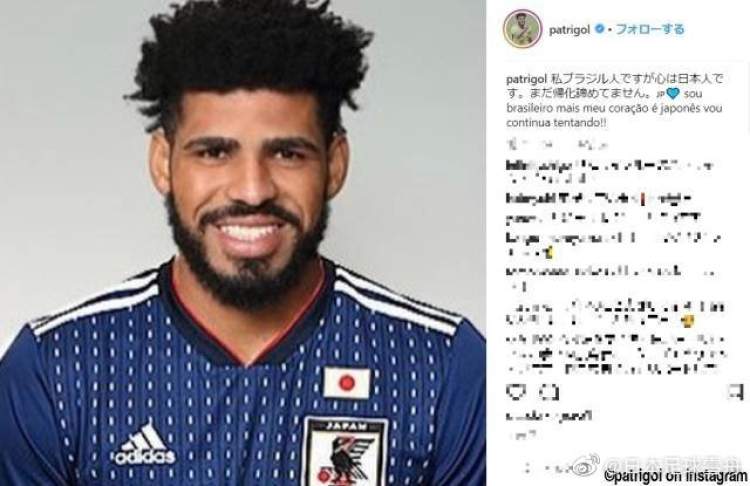The width and height of the screenshot is (750, 486).
Task: Click the blue verified badge
Action: (x=599, y=29)
